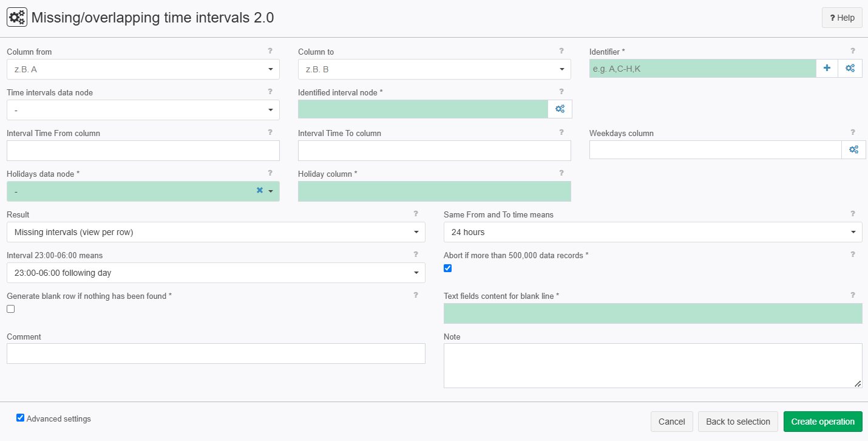Expand the Holidays data node dropdown arrow

(x=271, y=191)
